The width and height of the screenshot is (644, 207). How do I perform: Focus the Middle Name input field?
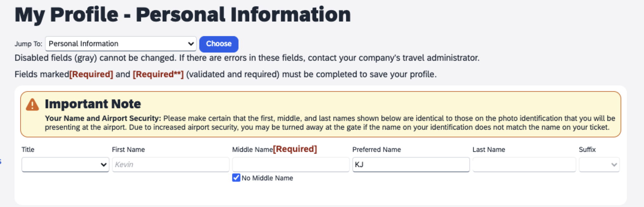tap(291, 165)
